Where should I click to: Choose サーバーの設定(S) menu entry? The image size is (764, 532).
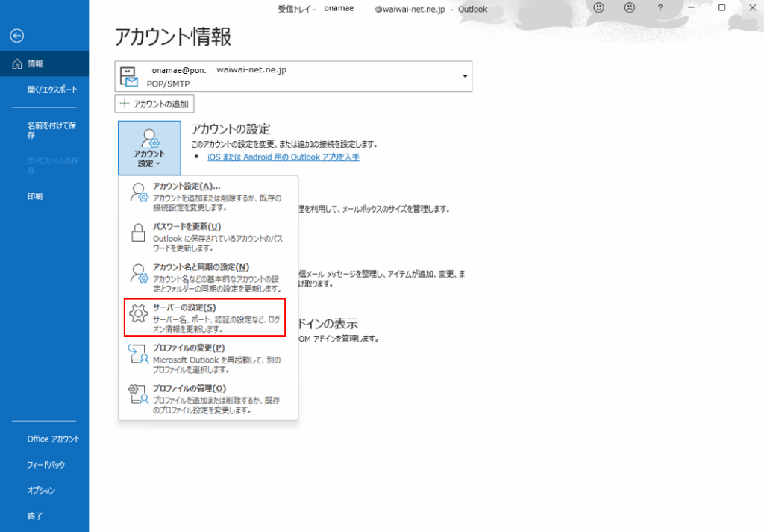coord(204,318)
